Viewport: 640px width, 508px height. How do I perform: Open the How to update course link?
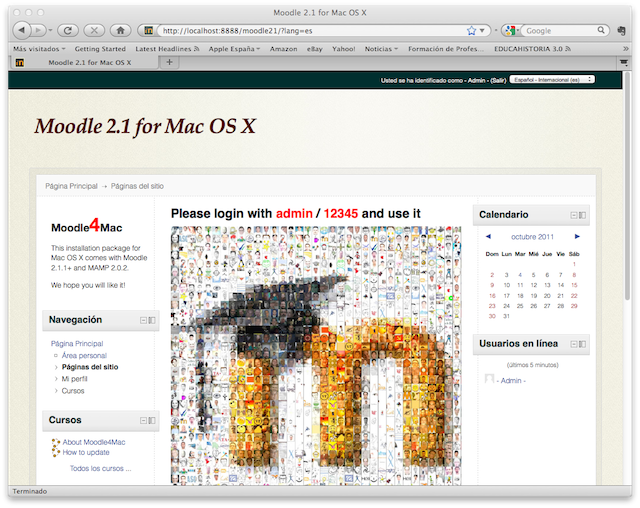point(86,452)
